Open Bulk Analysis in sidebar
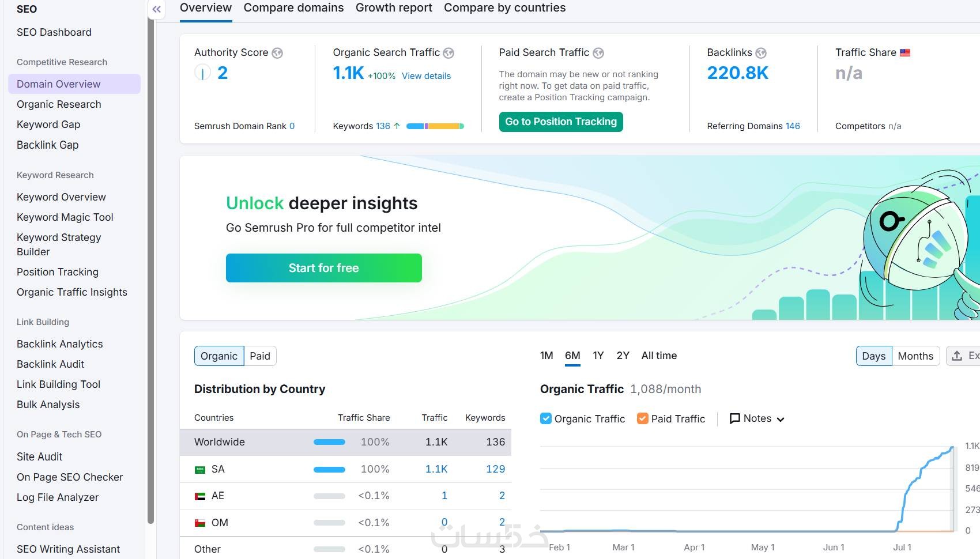980x559 pixels. [x=48, y=405]
